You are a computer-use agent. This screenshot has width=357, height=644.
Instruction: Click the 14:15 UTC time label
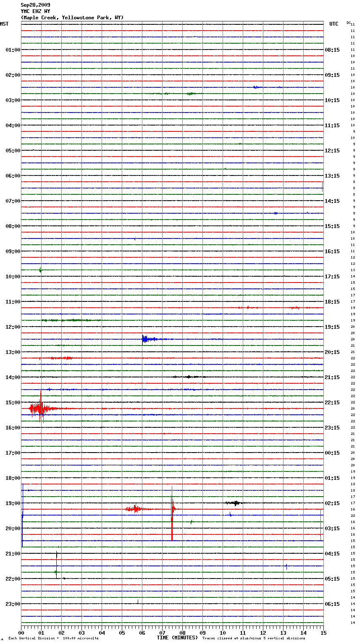pyautogui.click(x=332, y=201)
